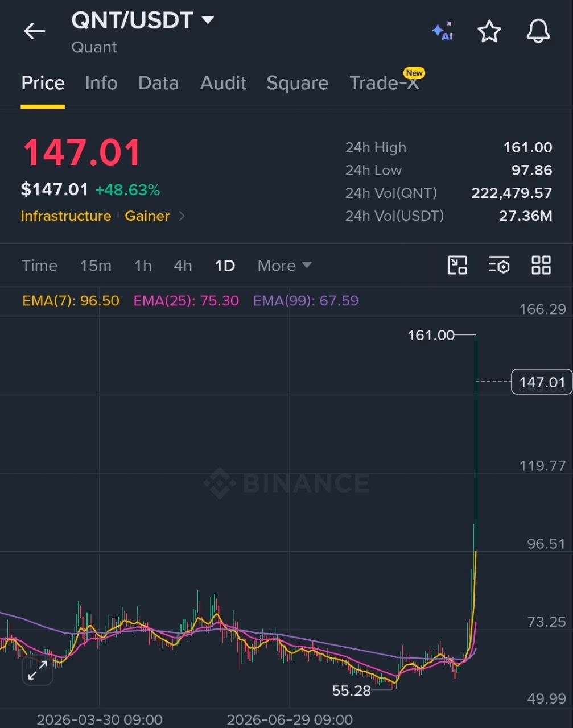Image resolution: width=573 pixels, height=728 pixels.
Task: Tap the back arrow icon
Action: click(x=34, y=31)
